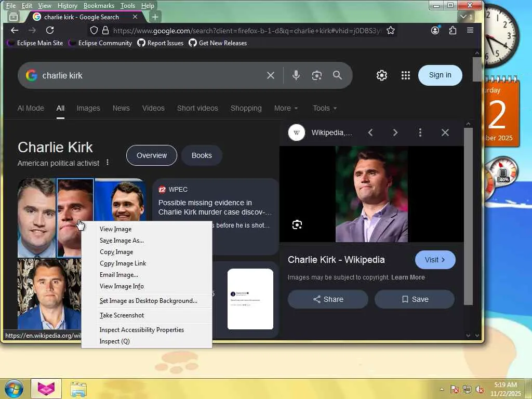The image size is (532, 399).
Task: Clear the Google search box text
Action: coord(270,75)
